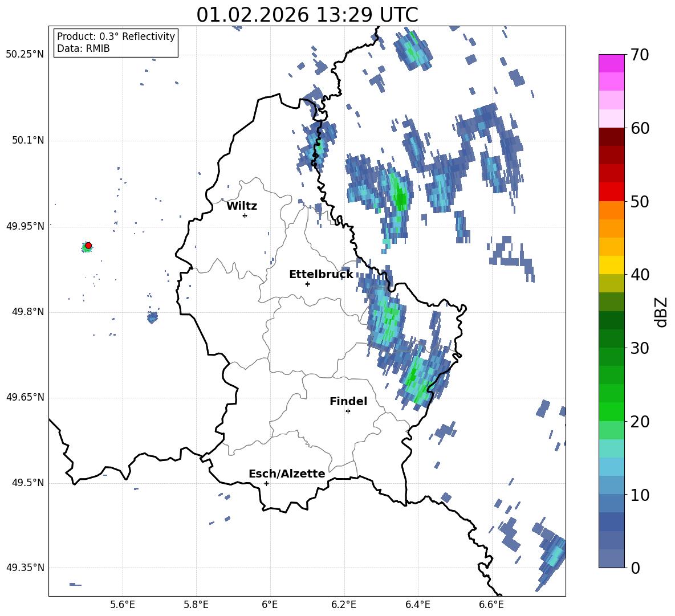
Task: Click the 5.6°E longitude tick label
Action: point(123,605)
